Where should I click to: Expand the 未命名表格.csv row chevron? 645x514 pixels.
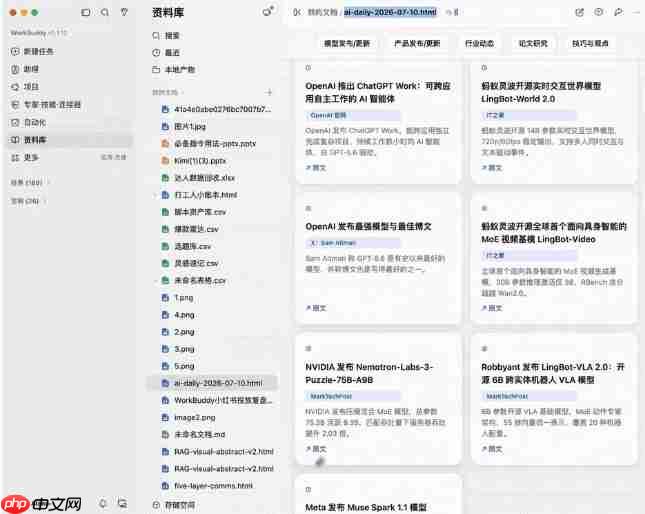(156, 280)
